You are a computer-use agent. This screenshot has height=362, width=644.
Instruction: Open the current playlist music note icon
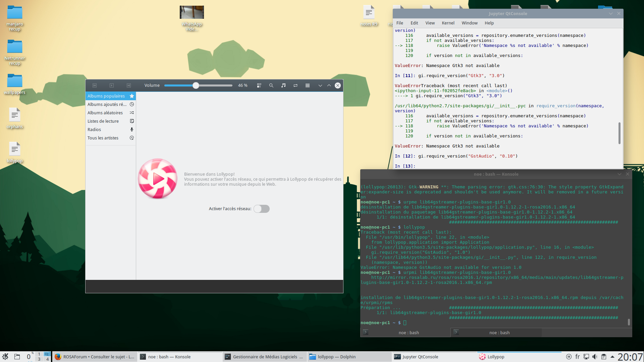(283, 85)
